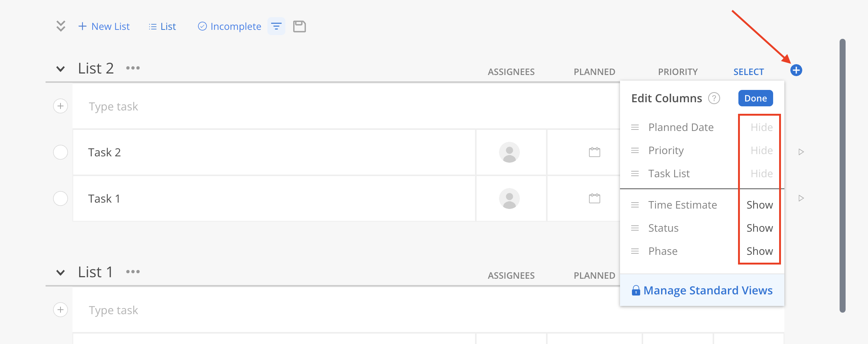Open the three-dot menu for List 1
Viewport: 868px width, 344px height.
(133, 272)
